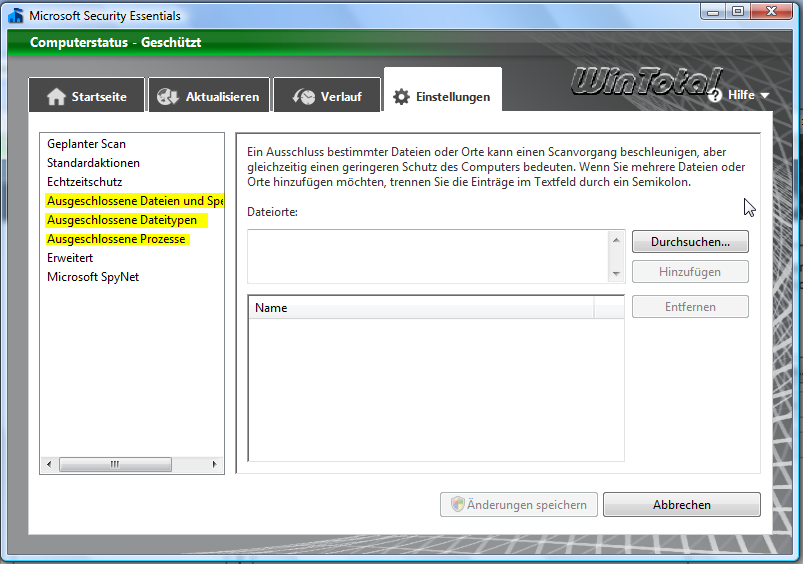Screen dimensions: 803x564
Task: Click the Hinzufügen button
Action: tap(690, 272)
